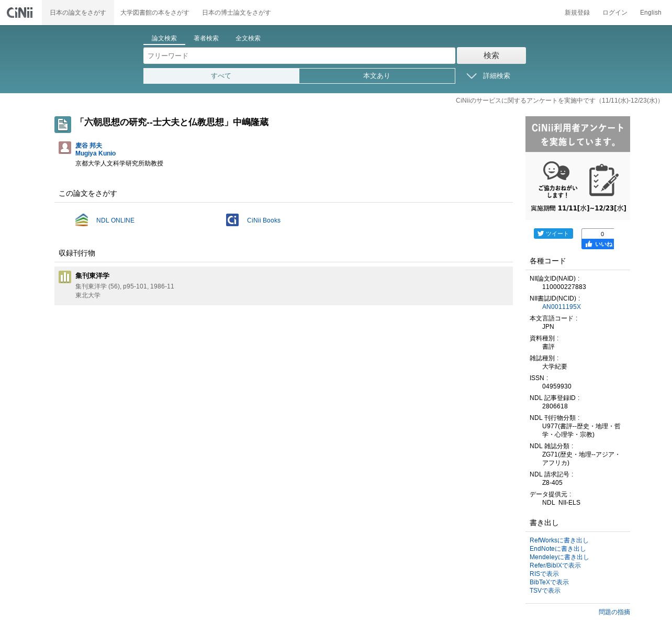Export via EndNoteに書き出し link
The height and width of the screenshot is (633, 672).
(x=557, y=549)
